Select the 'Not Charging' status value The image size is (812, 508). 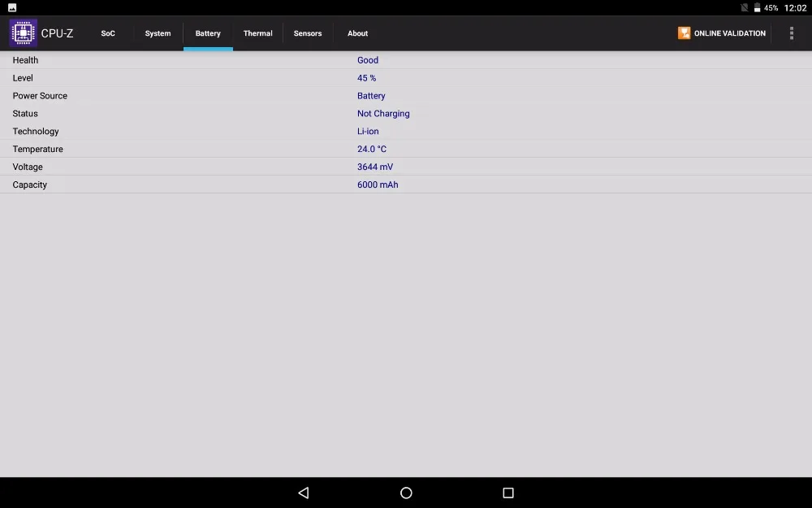[383, 114]
